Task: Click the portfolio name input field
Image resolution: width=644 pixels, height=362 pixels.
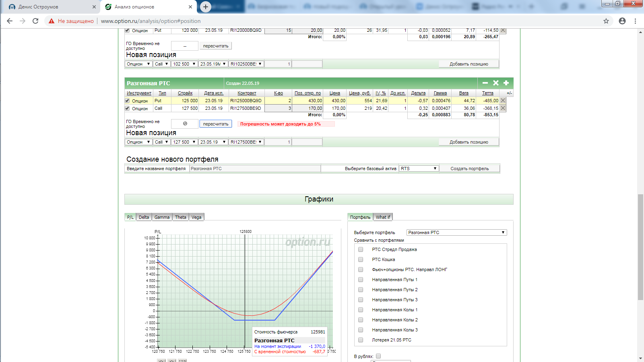Action: tap(255, 169)
